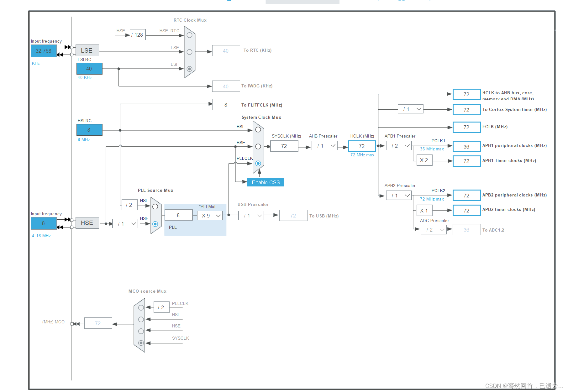Open the ADC Prescaler dropdown
Image resolution: width=568 pixels, height=392 pixels.
[434, 230]
